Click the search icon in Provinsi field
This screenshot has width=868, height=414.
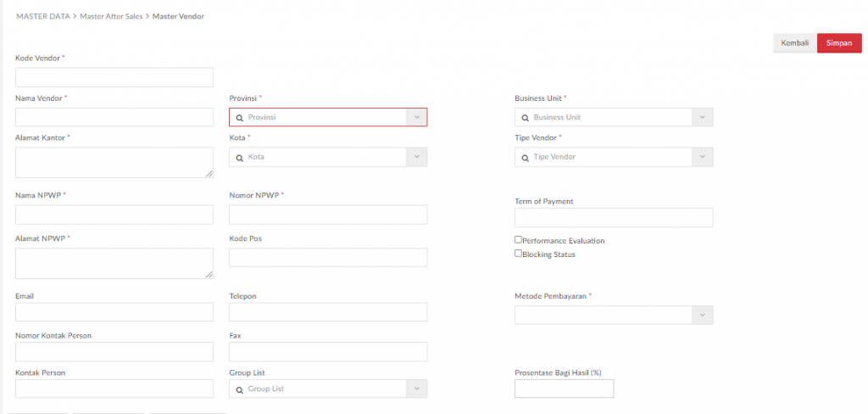pyautogui.click(x=239, y=118)
